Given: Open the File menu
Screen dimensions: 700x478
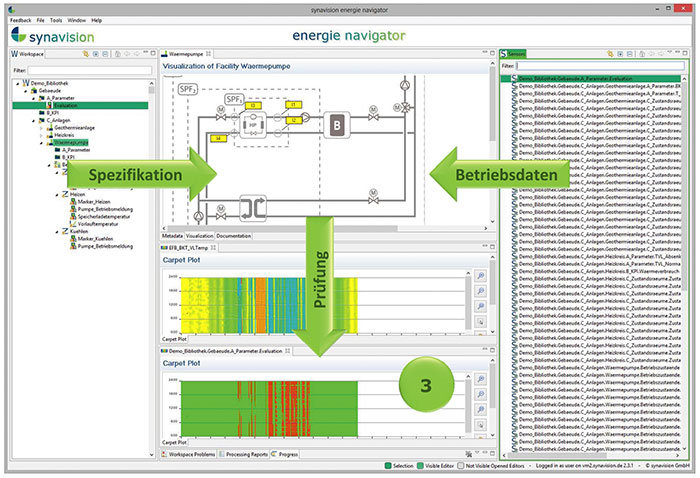Looking at the screenshot, I should tap(40, 21).
